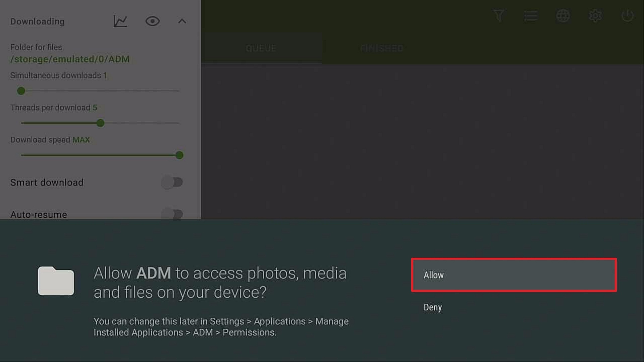Click the Simultaneous downloads slider handle

point(21,91)
